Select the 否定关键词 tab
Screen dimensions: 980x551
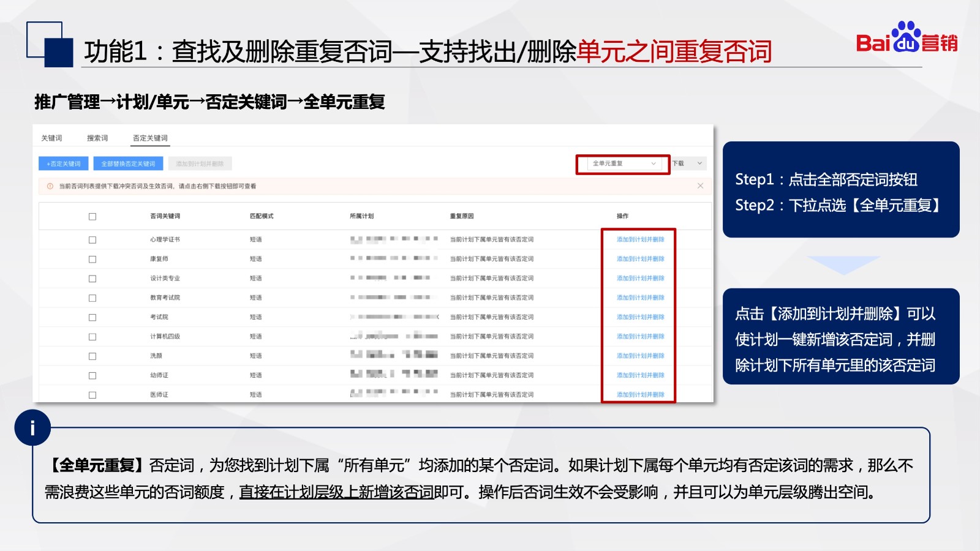[x=150, y=138]
